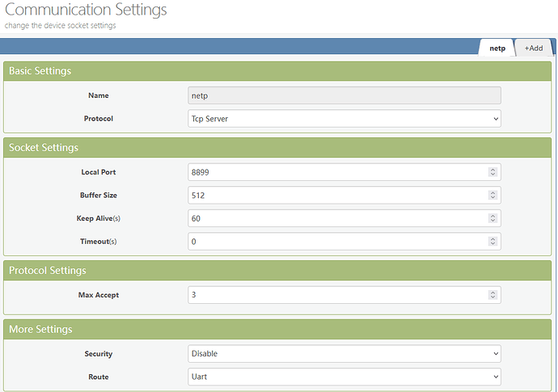The image size is (558, 392).
Task: Switch to the netp tab
Action: pyautogui.click(x=497, y=48)
